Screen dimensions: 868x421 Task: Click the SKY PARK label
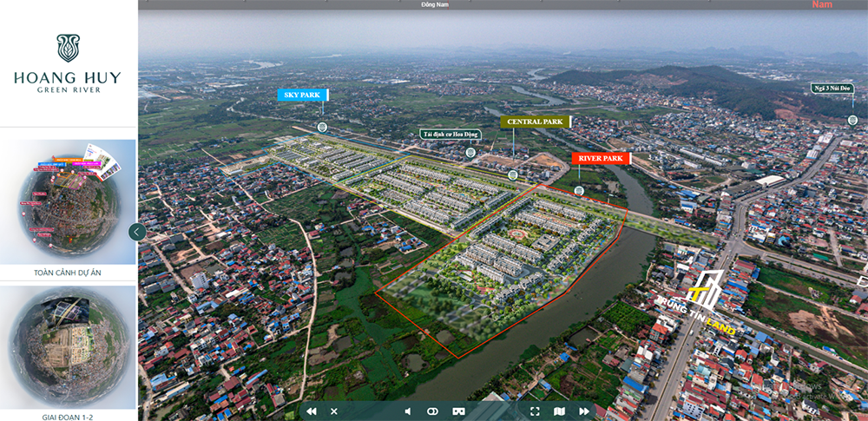[x=299, y=95]
